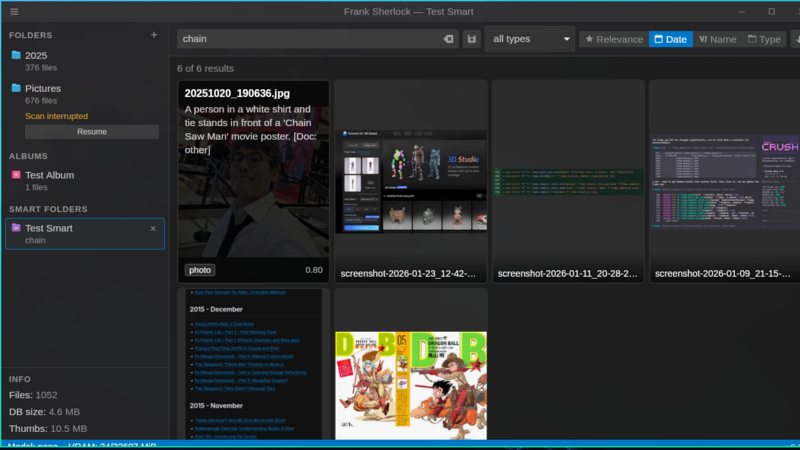
Task: Sort results by Name
Action: pos(717,39)
